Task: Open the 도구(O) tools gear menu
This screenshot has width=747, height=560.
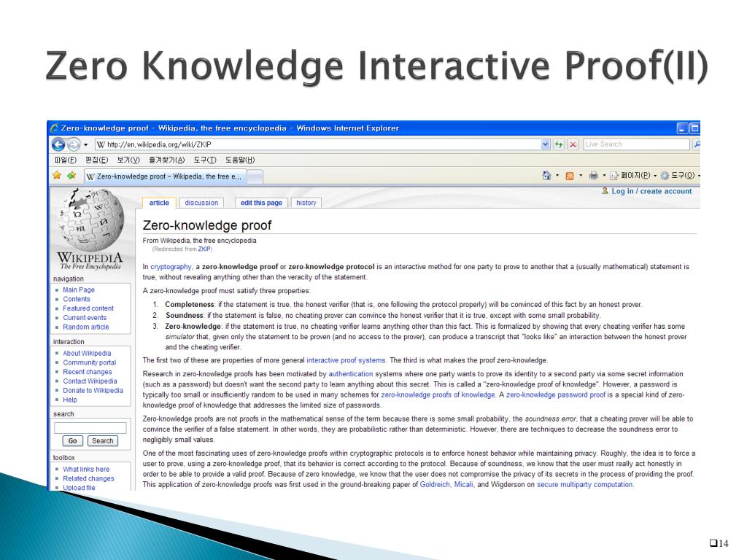Action: coord(681,176)
